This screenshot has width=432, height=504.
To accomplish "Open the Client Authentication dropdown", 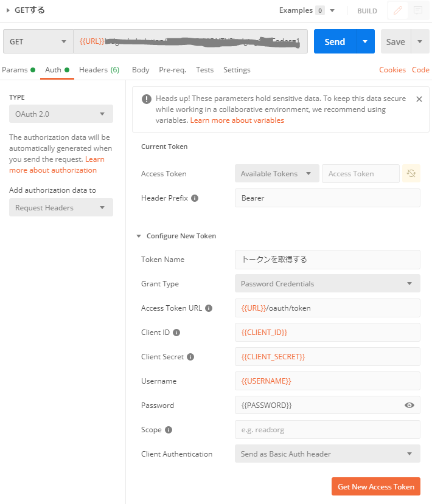I will pyautogui.click(x=327, y=454).
